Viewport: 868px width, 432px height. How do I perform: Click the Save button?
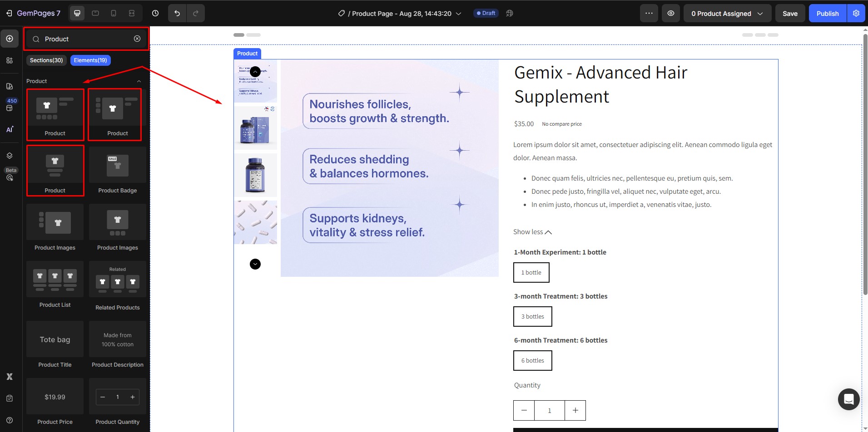[x=790, y=13]
